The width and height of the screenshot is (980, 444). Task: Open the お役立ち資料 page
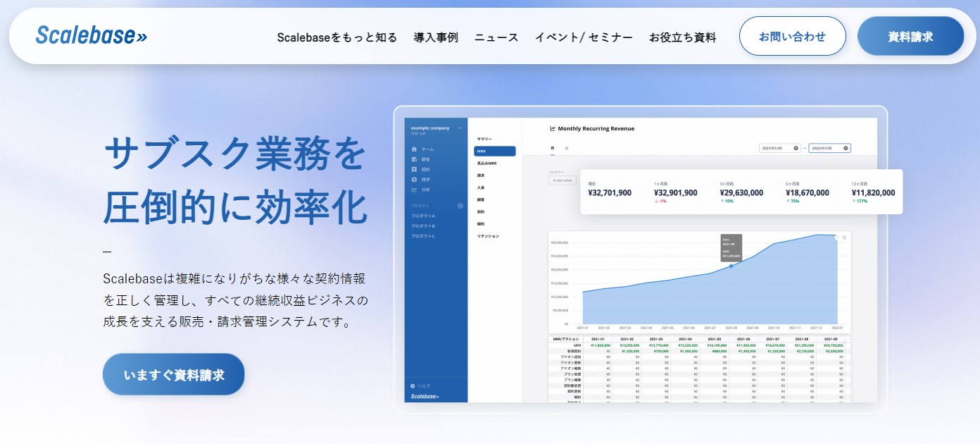tap(682, 37)
